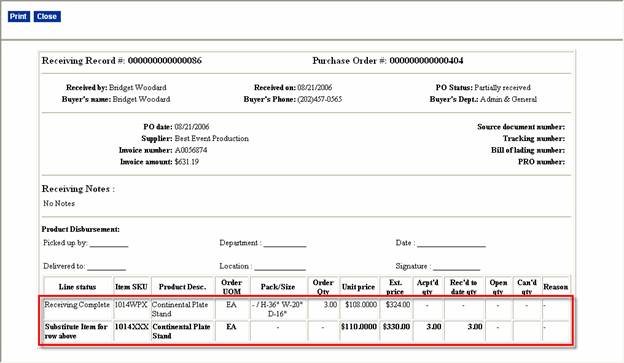
Task: Click the Department blank field
Action: (285, 244)
